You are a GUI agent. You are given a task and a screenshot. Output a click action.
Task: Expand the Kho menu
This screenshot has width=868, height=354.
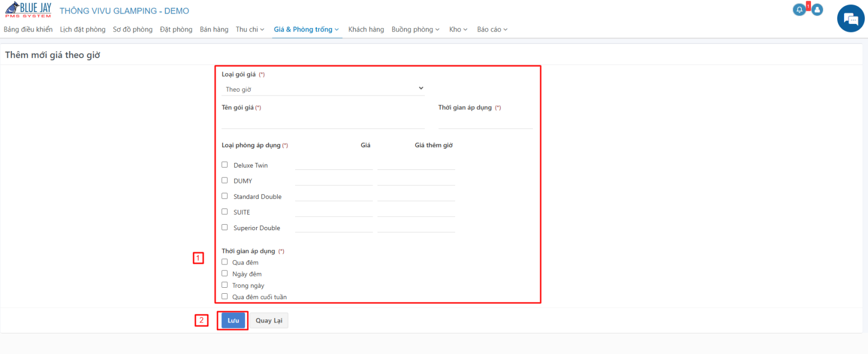click(458, 29)
